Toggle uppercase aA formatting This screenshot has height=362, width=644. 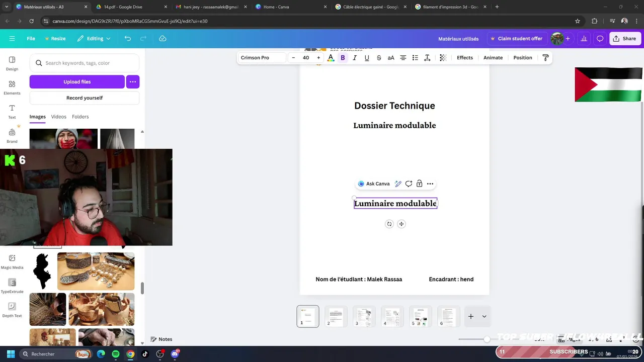click(391, 58)
